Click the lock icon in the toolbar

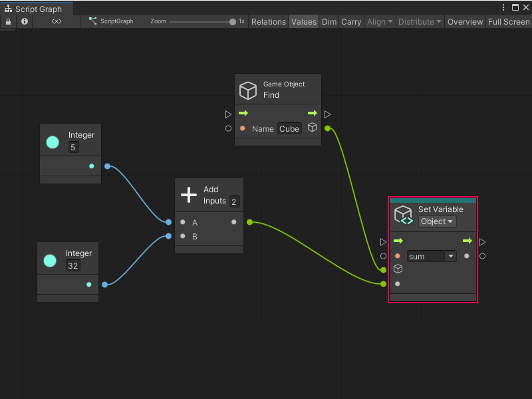pyautogui.click(x=7, y=21)
